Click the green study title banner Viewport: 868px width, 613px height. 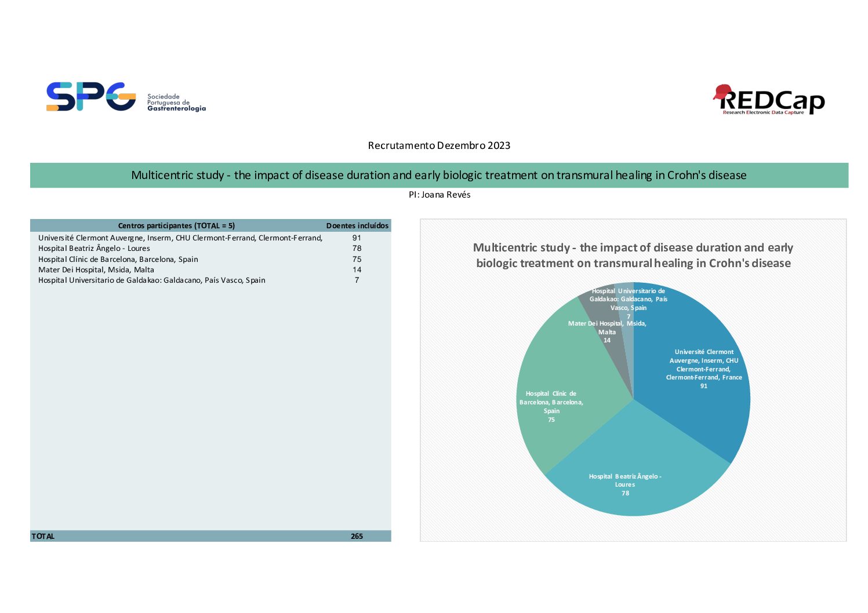pyautogui.click(x=439, y=175)
